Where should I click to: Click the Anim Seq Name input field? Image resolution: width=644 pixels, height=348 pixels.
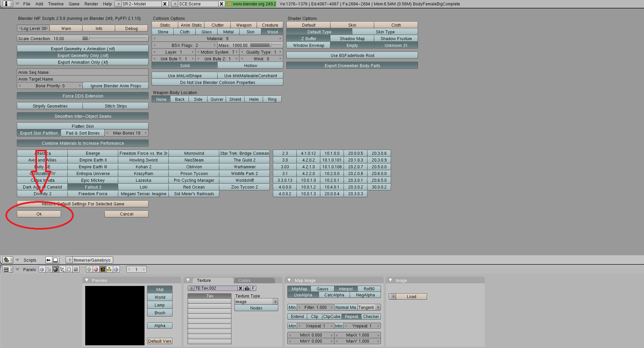83,72
